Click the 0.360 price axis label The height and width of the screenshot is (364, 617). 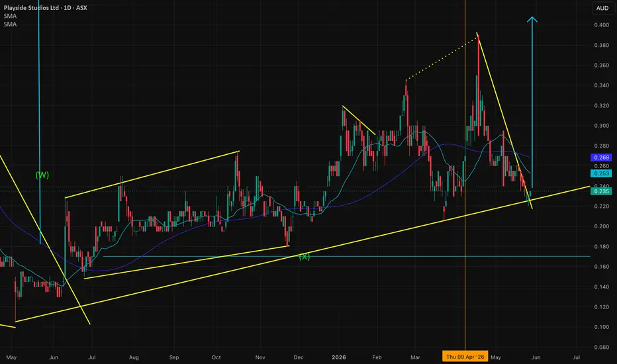pyautogui.click(x=601, y=66)
